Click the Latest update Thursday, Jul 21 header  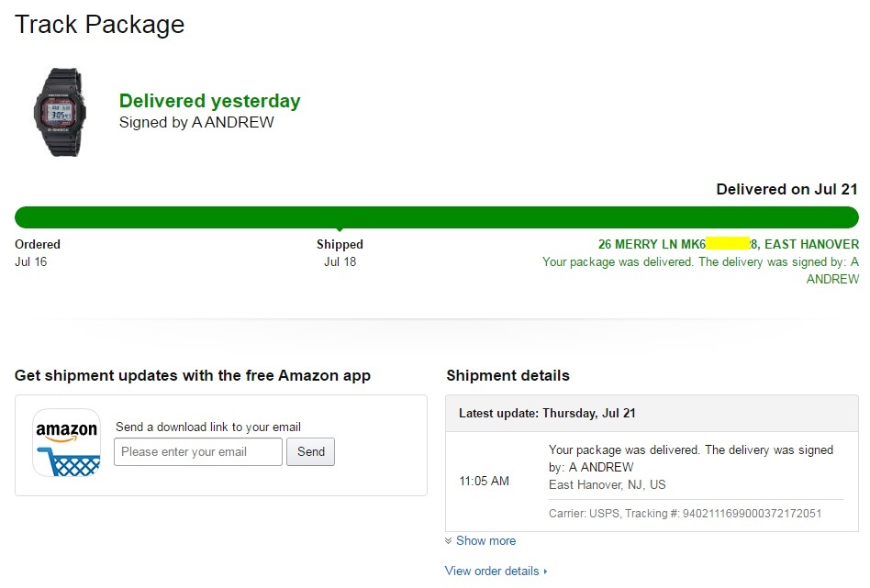[547, 413]
